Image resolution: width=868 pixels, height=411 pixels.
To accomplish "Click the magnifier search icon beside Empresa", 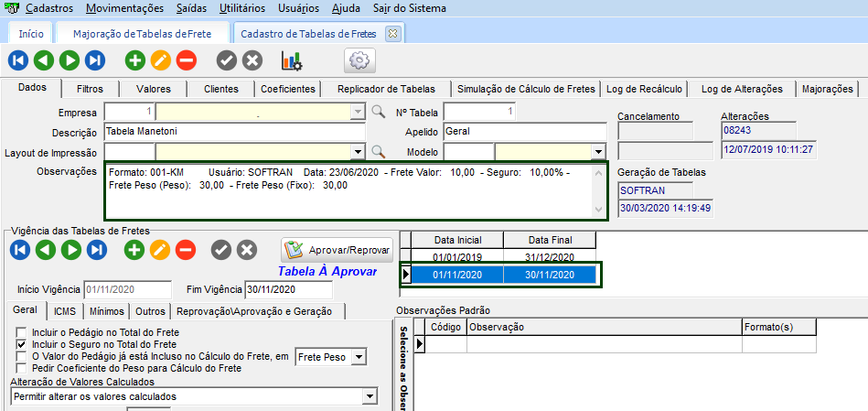I will 378,113.
